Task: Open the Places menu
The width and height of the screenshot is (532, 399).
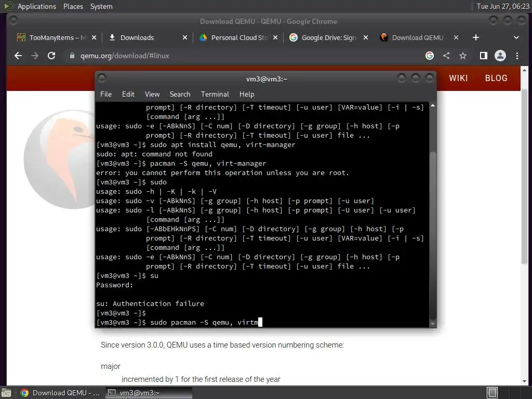Action: coord(73,6)
